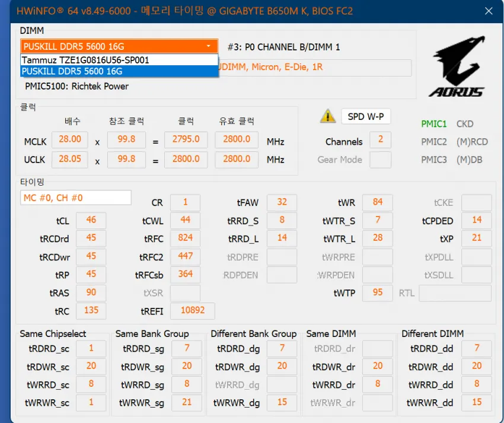Screen dimensions: 504x423
Task: Click the yellow warning triangle icon
Action: [327, 116]
